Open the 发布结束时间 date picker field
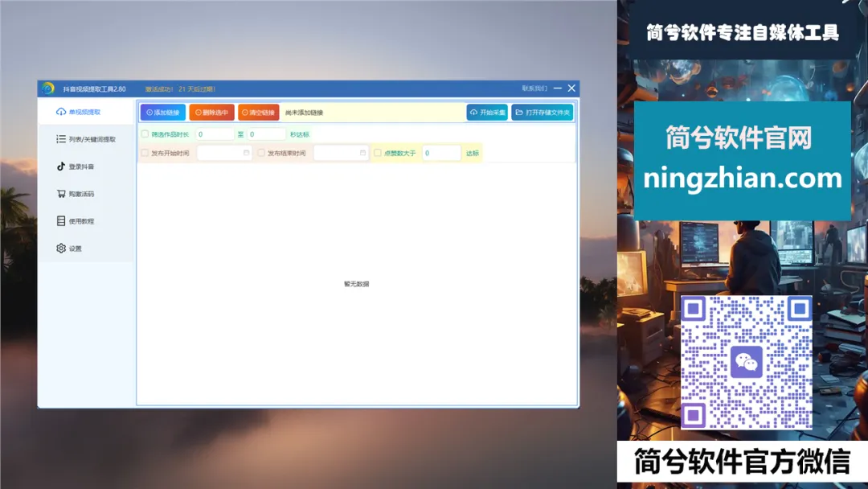Image resolution: width=868 pixels, height=489 pixels. pyautogui.click(x=341, y=153)
